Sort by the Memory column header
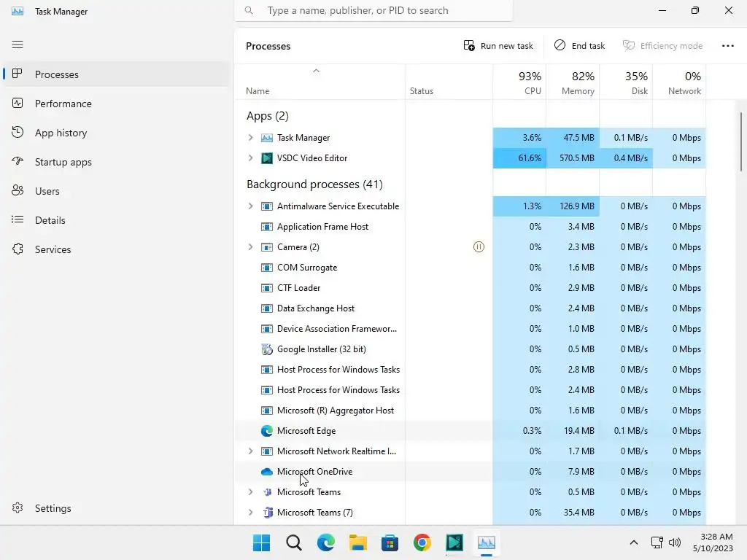The width and height of the screenshot is (747, 560). [x=573, y=82]
